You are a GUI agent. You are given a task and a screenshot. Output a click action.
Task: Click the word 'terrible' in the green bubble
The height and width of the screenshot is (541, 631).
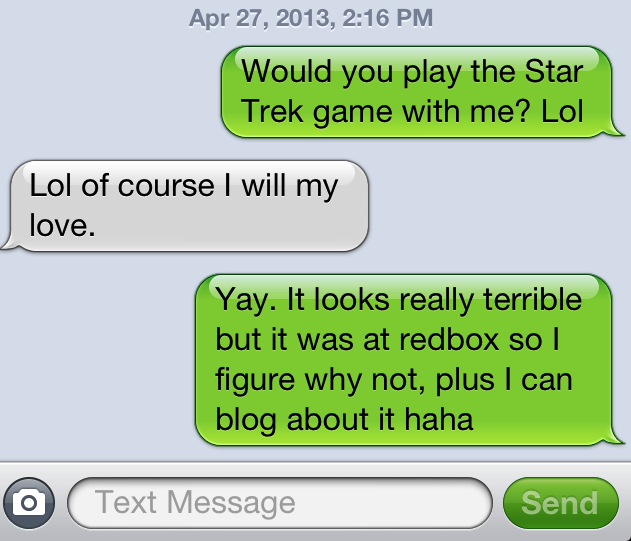pyautogui.click(x=532, y=299)
